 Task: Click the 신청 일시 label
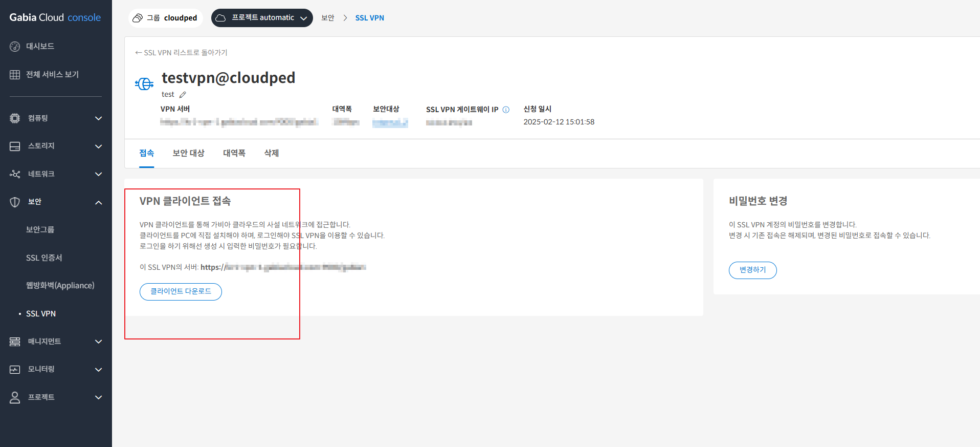point(538,109)
